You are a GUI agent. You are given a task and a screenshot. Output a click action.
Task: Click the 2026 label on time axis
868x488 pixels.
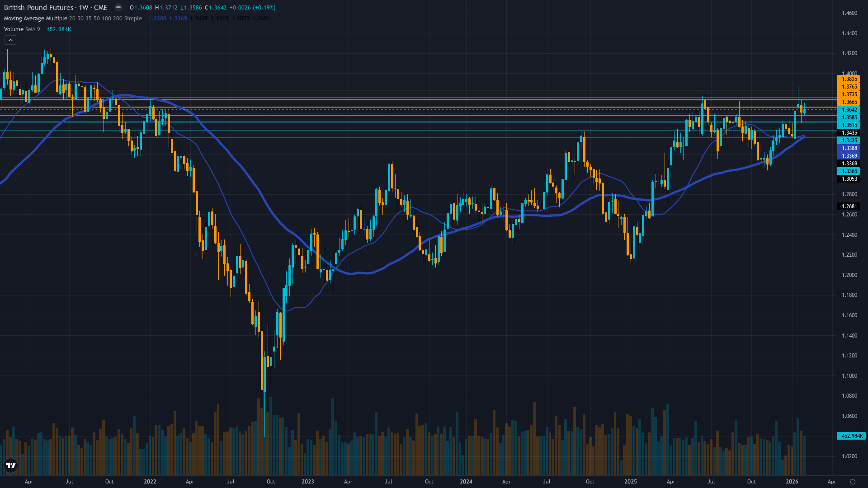coord(792,482)
